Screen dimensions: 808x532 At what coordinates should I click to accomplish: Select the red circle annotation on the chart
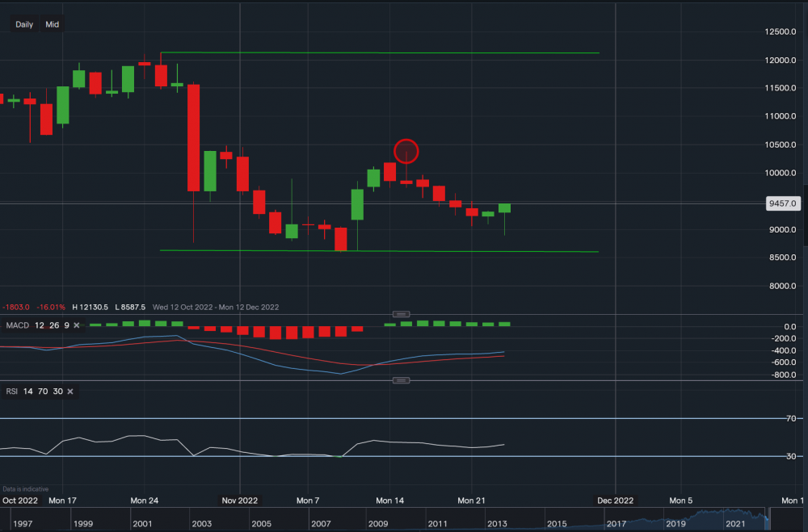tap(406, 151)
